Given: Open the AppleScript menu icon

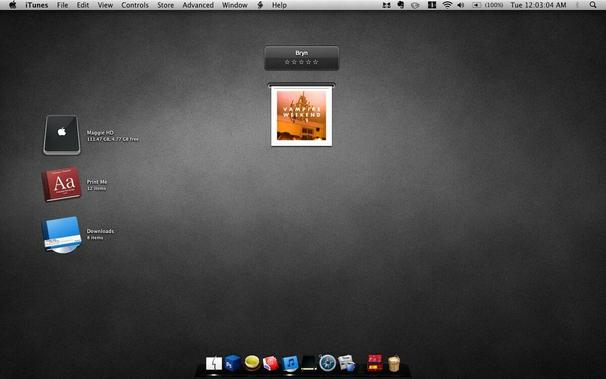Looking at the screenshot, I should pyautogui.click(x=260, y=5).
